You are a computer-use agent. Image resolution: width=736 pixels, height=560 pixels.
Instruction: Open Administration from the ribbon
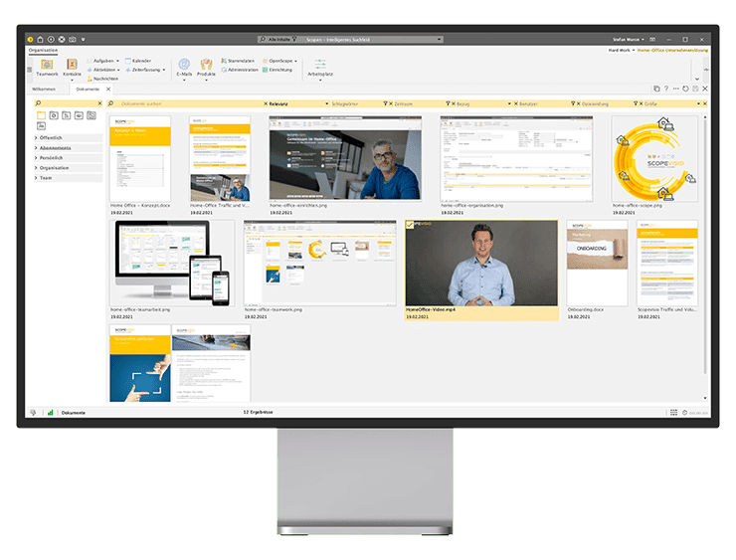(x=240, y=70)
